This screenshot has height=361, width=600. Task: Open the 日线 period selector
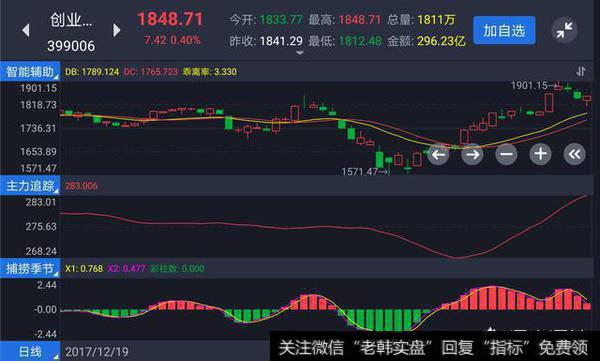tap(30, 351)
